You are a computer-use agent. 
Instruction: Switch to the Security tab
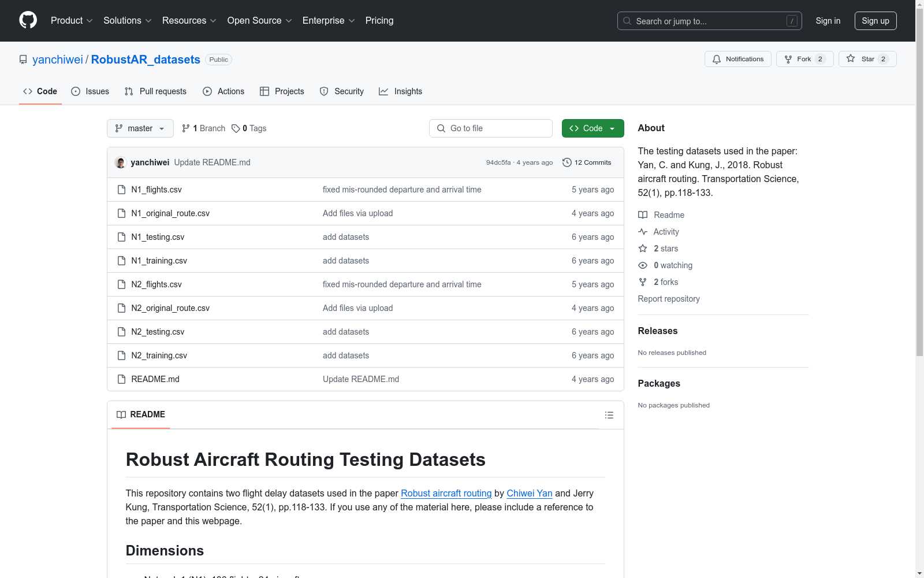pyautogui.click(x=342, y=91)
